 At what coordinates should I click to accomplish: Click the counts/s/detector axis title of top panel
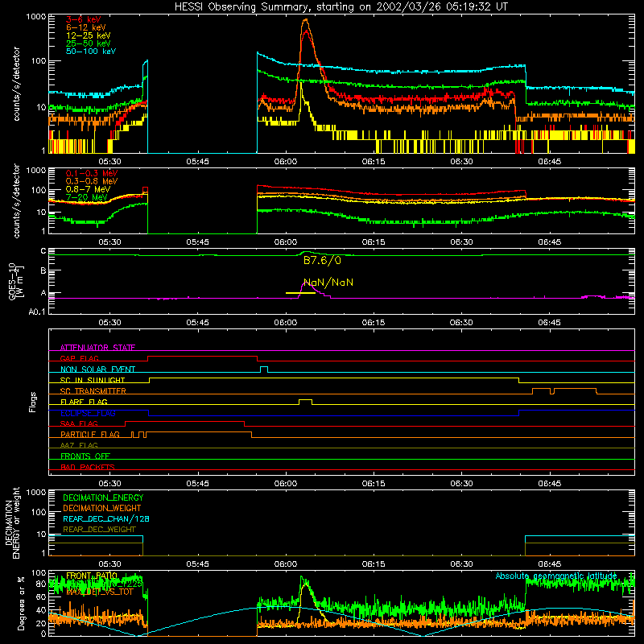16,84
